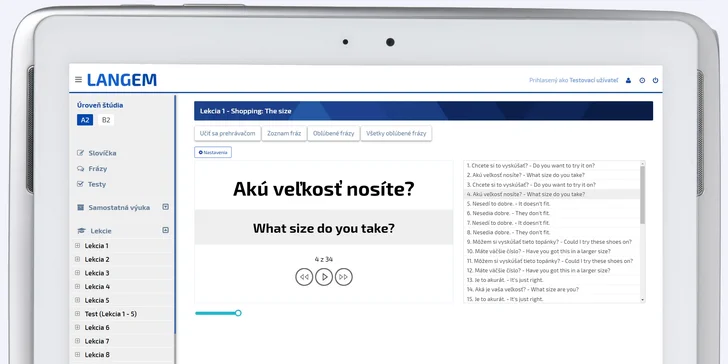
Task: Click the power logout icon
Action: click(656, 80)
